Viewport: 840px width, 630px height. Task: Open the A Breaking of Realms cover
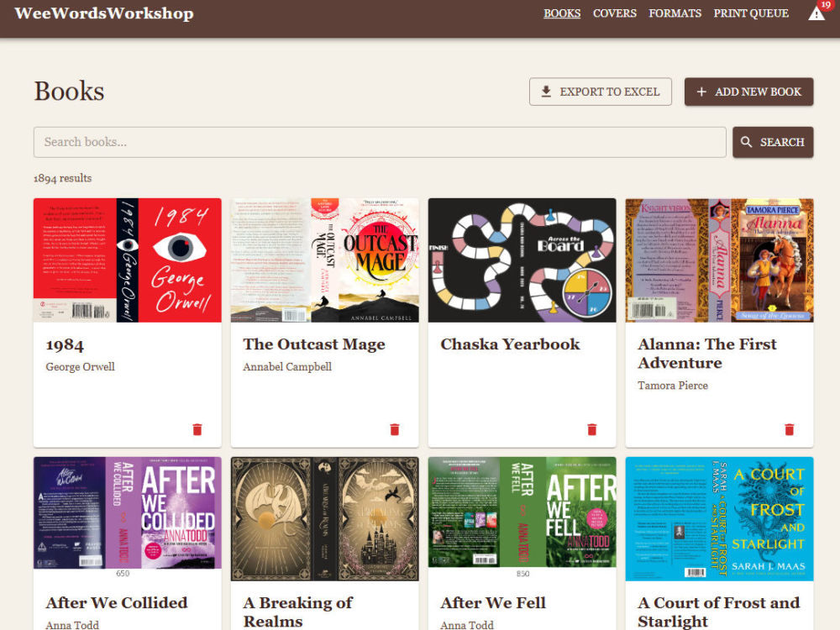coord(324,518)
